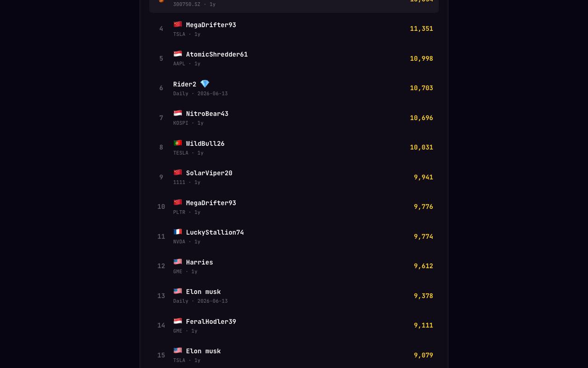The width and height of the screenshot is (588, 368).
Task: Click the PLTR · 1y subtitle for MegaDrifter93
Action: pos(187,212)
